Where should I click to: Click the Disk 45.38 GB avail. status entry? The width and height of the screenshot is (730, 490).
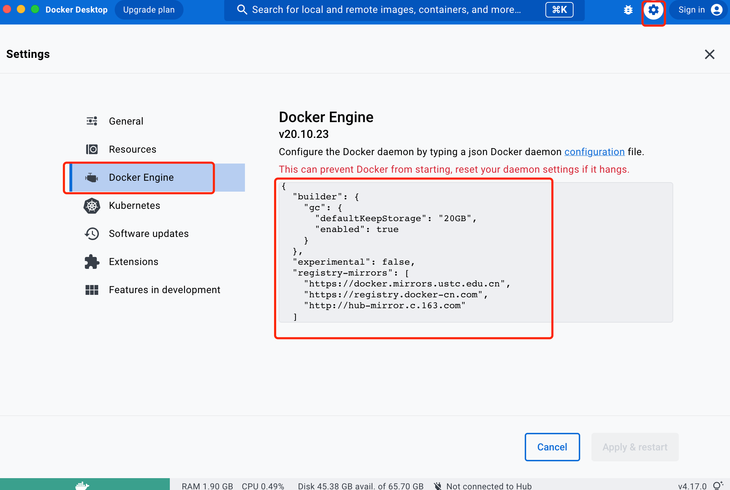click(x=361, y=486)
